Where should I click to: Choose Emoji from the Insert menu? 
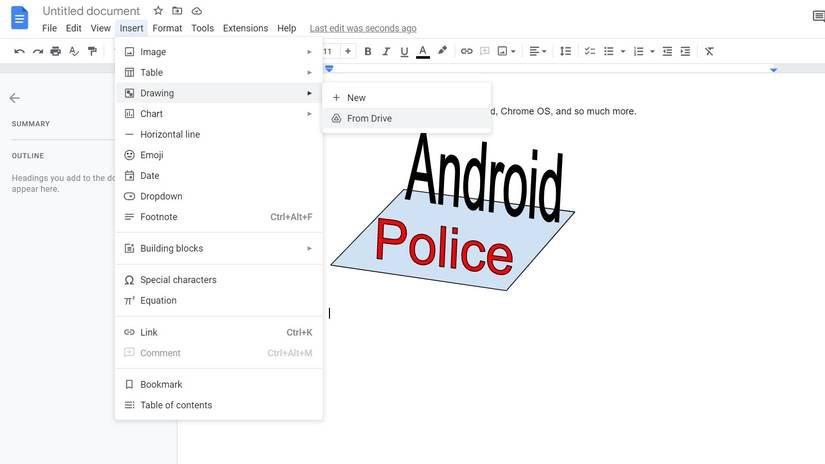click(x=218, y=155)
